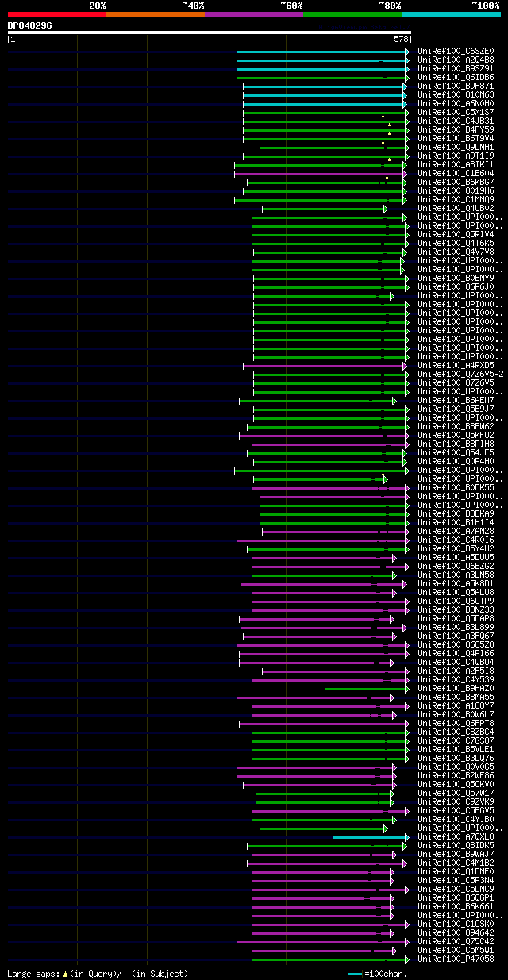Click the short cyan alignment bar for A7QXL8
This screenshot has width=508, height=980.
tap(371, 837)
